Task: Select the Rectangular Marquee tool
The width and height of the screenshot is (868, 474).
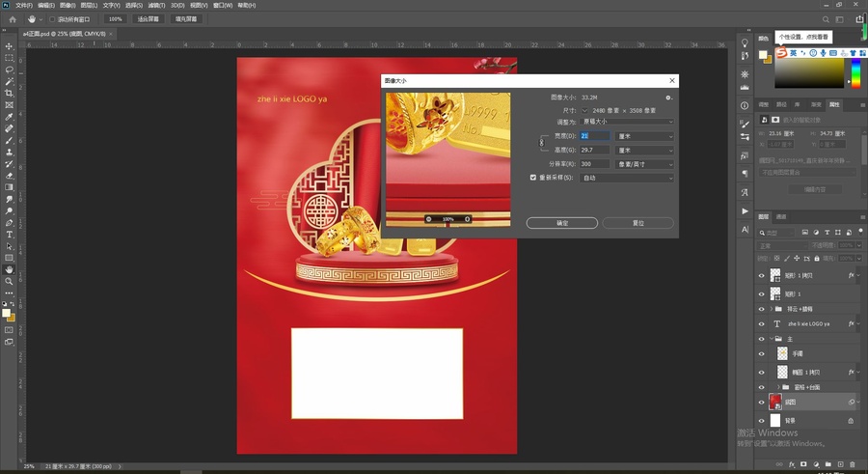Action: pos(9,58)
